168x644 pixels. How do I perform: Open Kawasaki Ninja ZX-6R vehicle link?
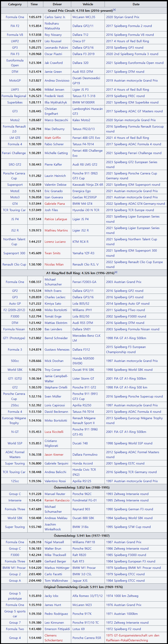pyautogui.click(x=88, y=185)
